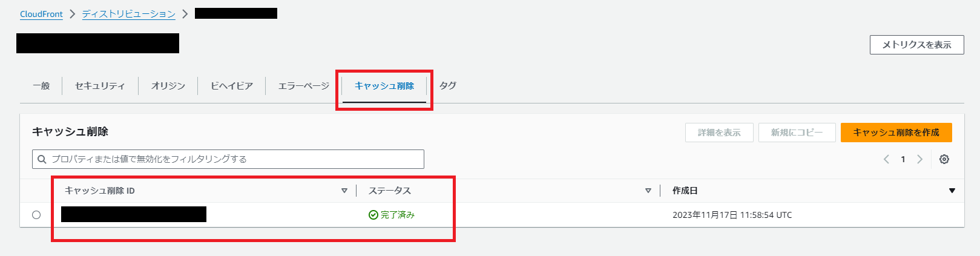
Task: Open the オリジン tab
Action: pos(168,86)
